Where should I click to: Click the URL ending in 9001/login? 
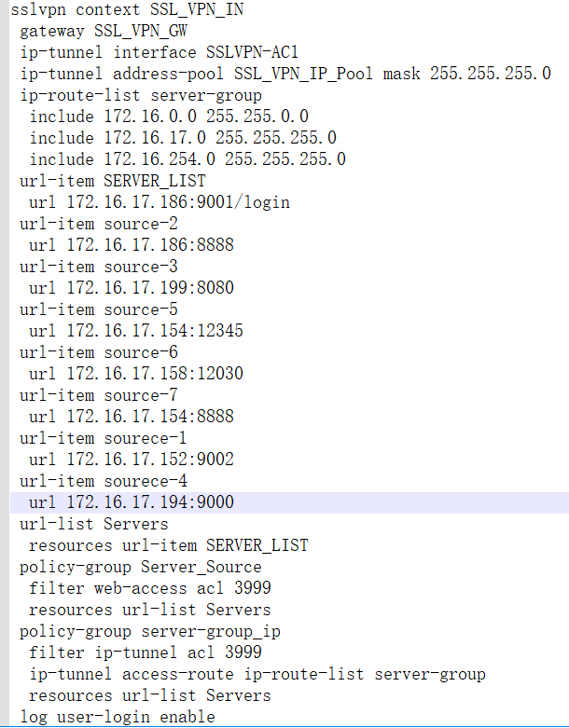coord(159,202)
